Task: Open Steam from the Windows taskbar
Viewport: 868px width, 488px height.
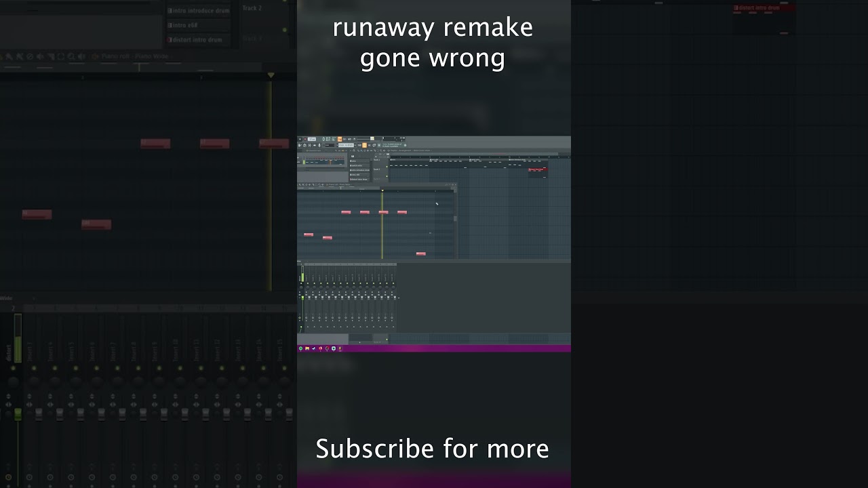Action: [x=314, y=348]
